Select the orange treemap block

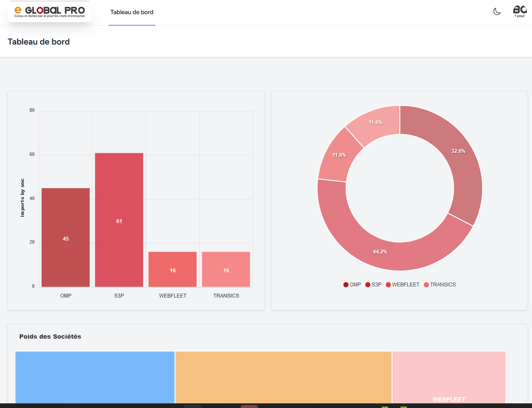click(x=283, y=377)
